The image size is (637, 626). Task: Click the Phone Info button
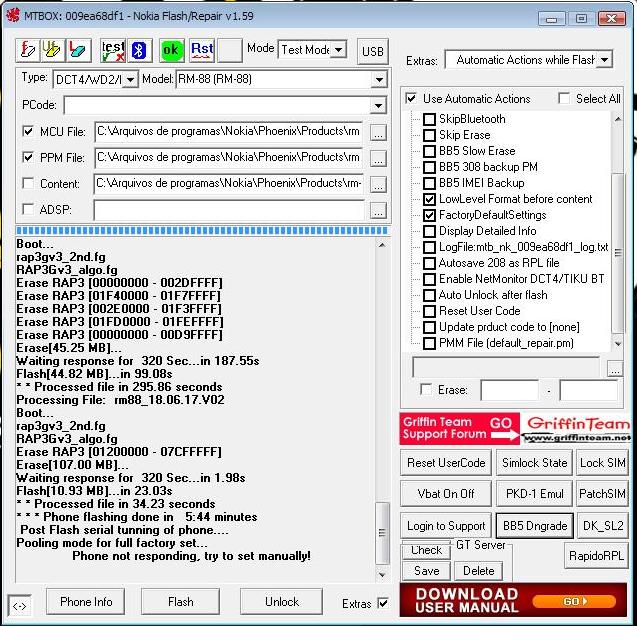(86, 602)
